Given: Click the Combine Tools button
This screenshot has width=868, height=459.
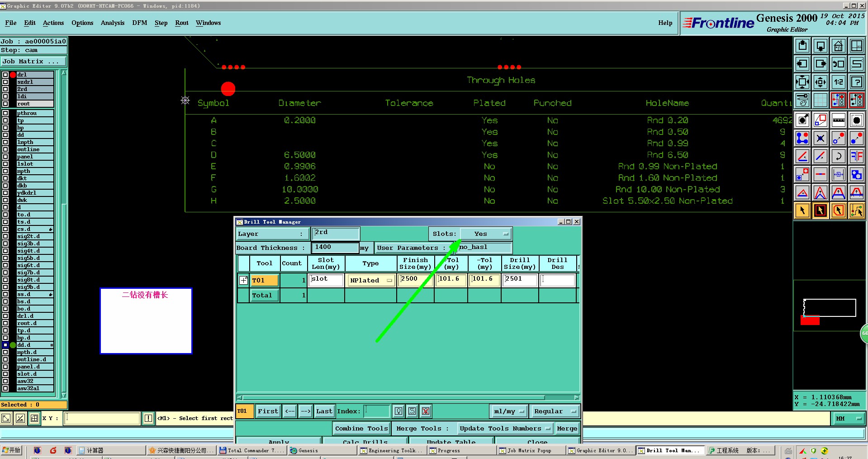Looking at the screenshot, I should tap(361, 428).
